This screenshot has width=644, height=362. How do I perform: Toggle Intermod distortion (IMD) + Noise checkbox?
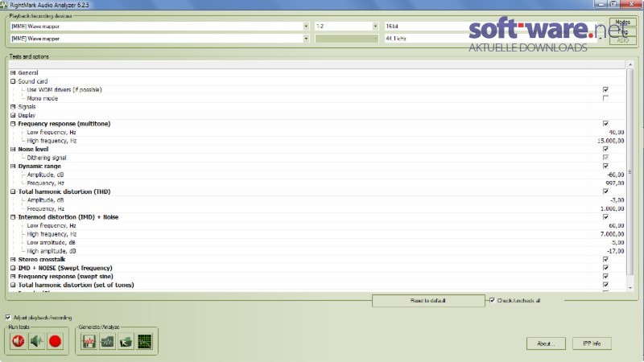click(x=605, y=216)
